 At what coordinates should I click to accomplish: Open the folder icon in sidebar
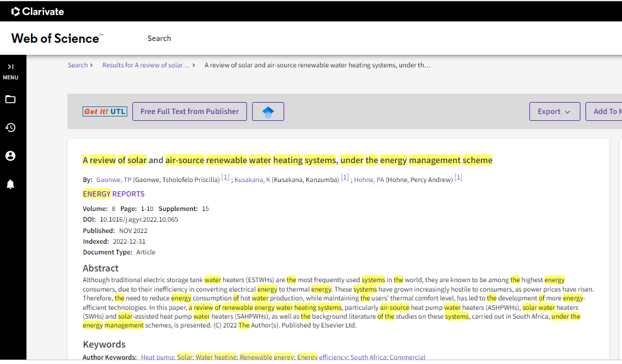click(10, 100)
